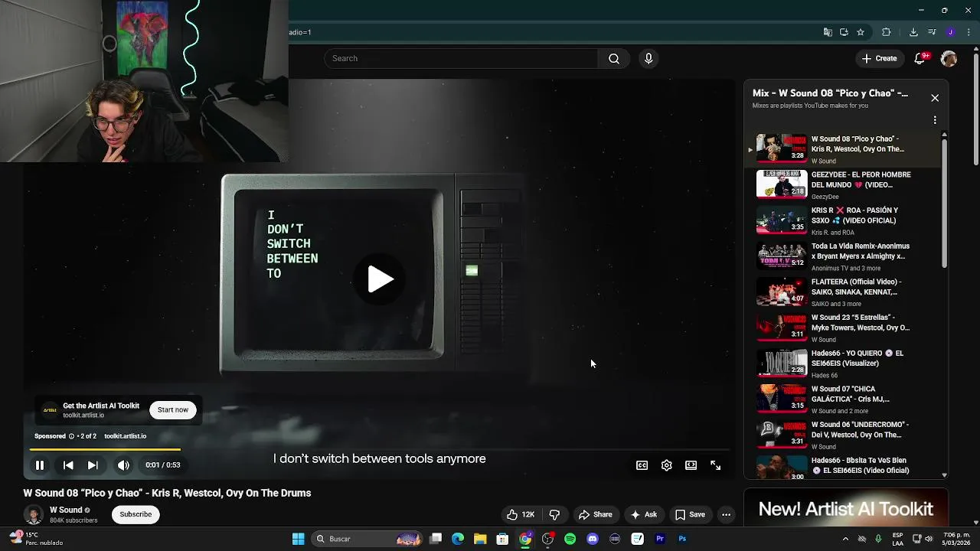Open the browser Extensions puzzle icon
The height and width of the screenshot is (551, 980).
click(887, 32)
